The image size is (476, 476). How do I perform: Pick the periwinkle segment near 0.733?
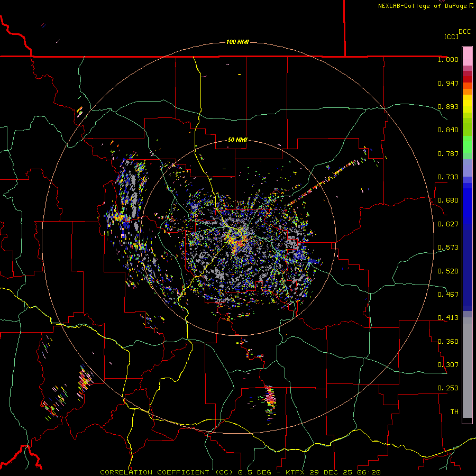467,168
